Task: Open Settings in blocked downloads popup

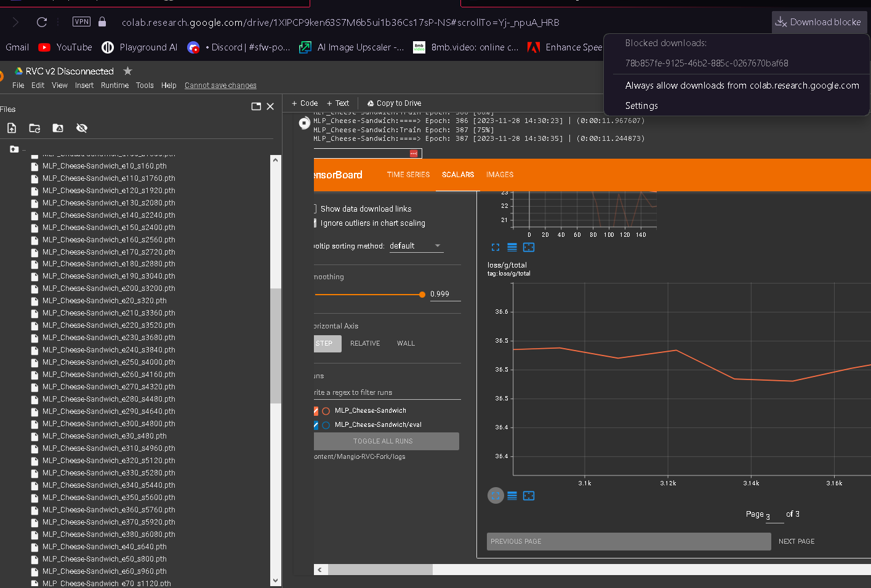Action: (x=641, y=106)
